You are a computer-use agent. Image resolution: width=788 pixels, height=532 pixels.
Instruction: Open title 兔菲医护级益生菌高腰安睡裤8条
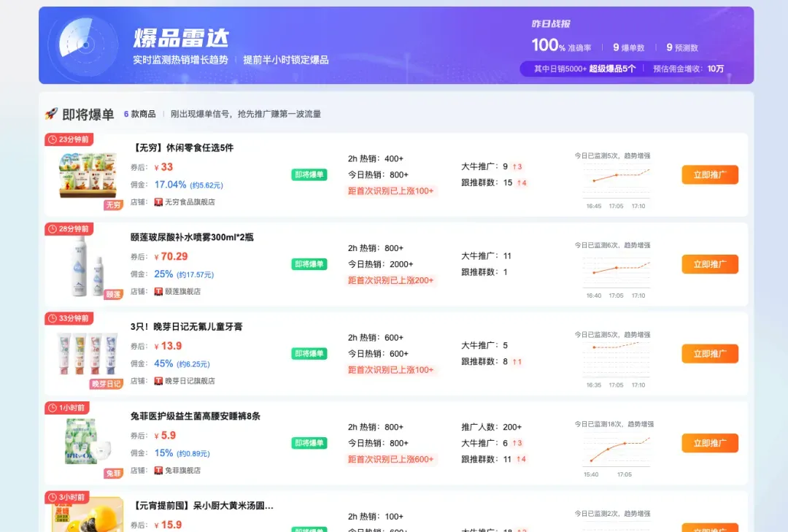click(196, 417)
